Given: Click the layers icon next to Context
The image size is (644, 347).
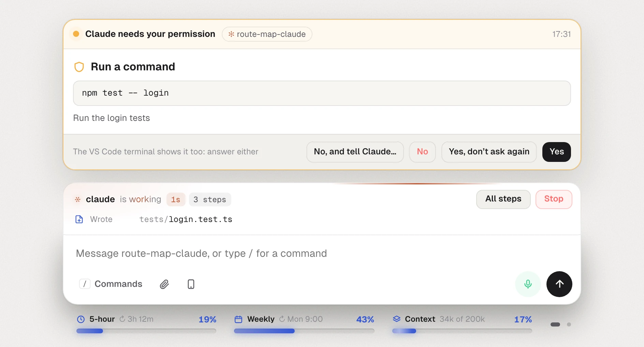Looking at the screenshot, I should point(397,319).
